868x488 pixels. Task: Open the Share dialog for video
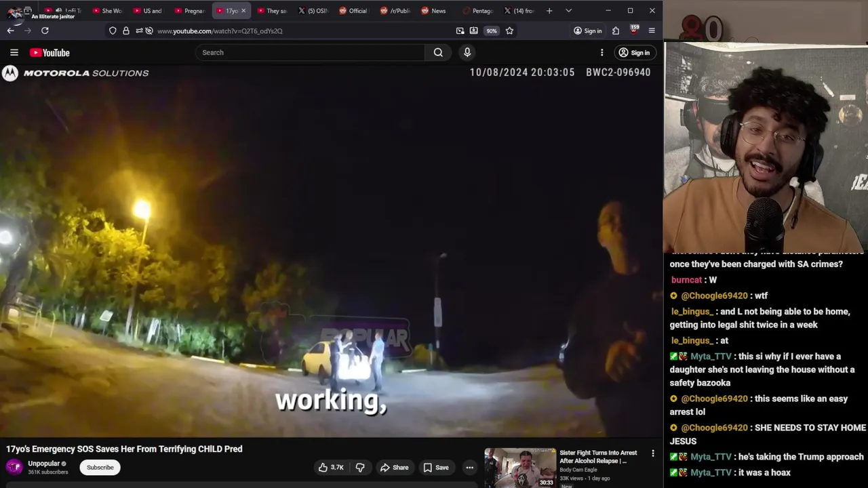395,467
